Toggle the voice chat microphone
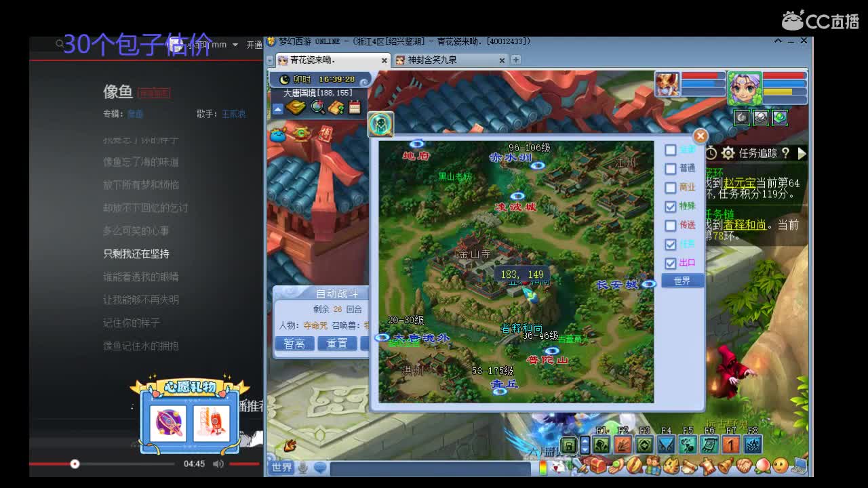The height and width of the screenshot is (488, 868). 304,467
